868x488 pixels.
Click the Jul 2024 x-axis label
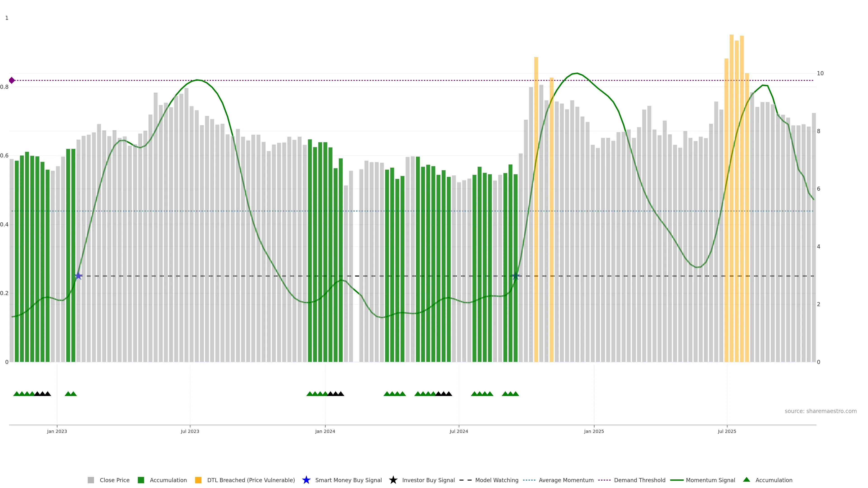pos(459,431)
